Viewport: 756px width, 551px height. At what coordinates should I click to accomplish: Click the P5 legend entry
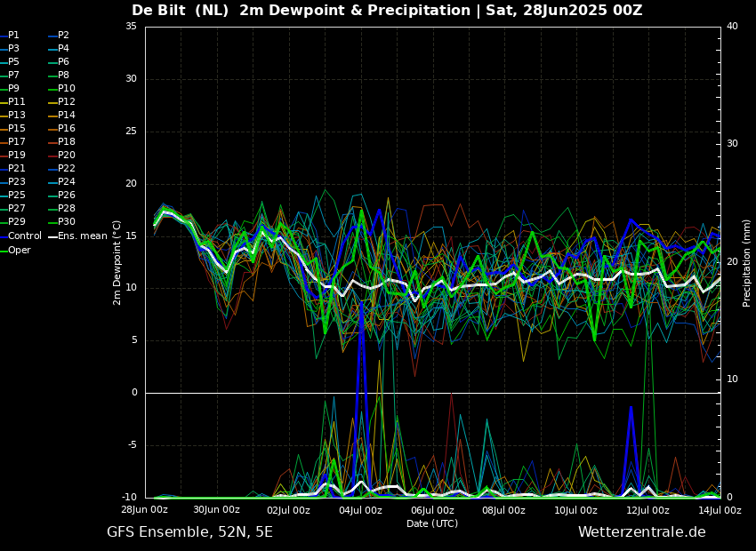[10, 61]
